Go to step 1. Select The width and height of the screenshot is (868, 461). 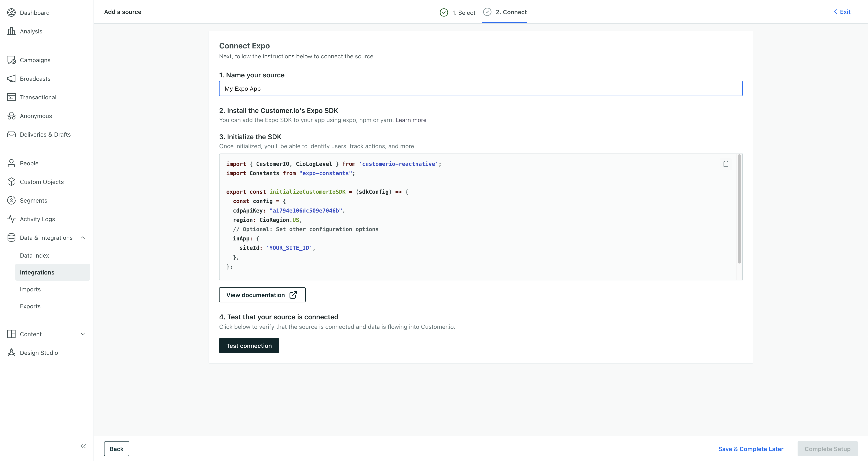pos(464,12)
